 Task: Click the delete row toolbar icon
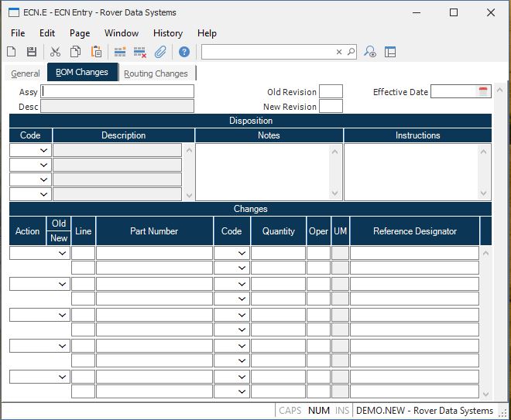click(x=140, y=52)
